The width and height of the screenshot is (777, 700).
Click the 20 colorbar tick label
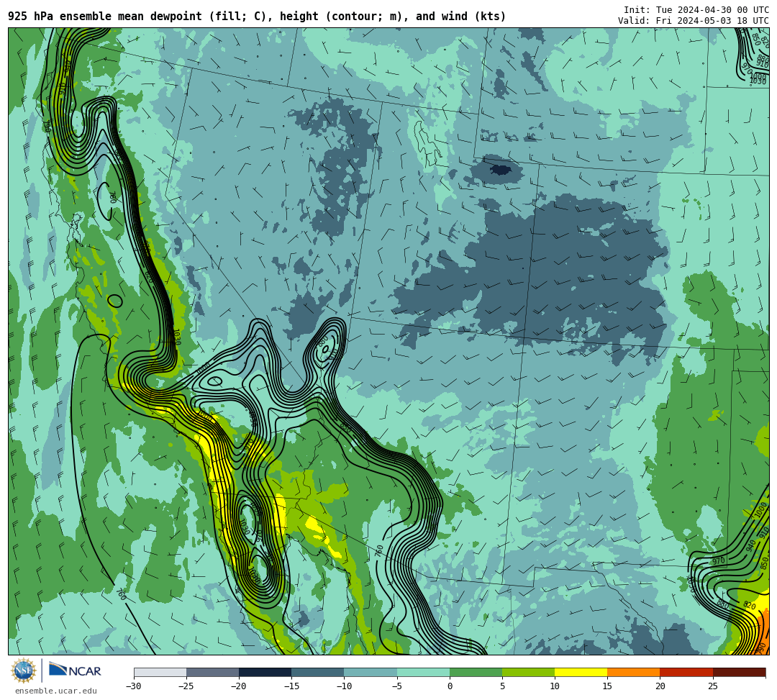tap(660, 686)
